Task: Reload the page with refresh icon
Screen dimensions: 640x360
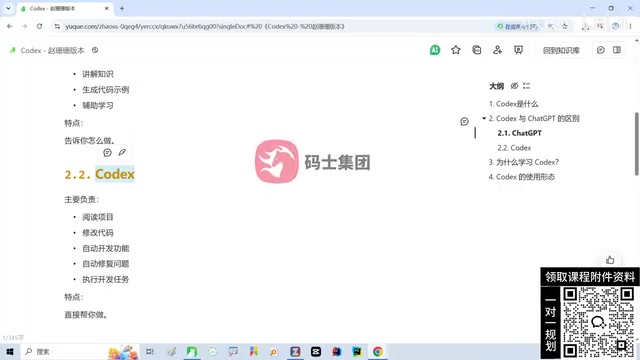Action: (x=39, y=27)
